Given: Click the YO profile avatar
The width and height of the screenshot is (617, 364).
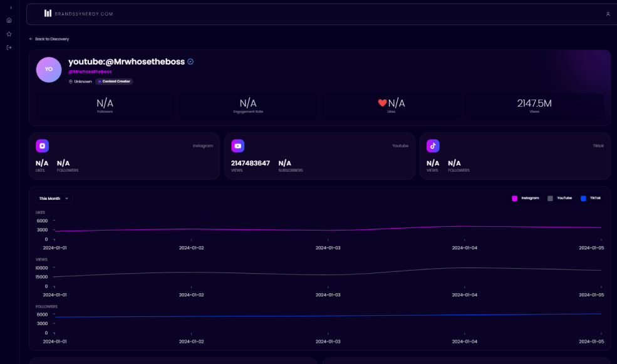Looking at the screenshot, I should (x=49, y=70).
